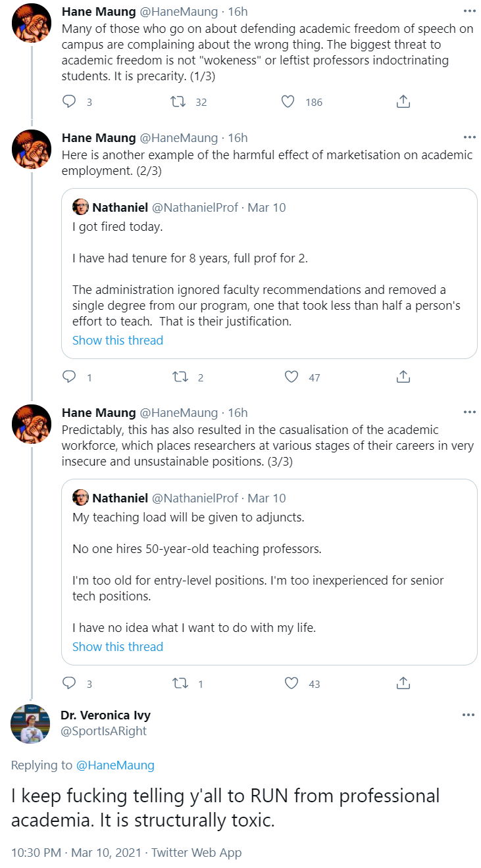
Task: View Dr. Veronica Ivy's profile picture
Action: tap(30, 724)
